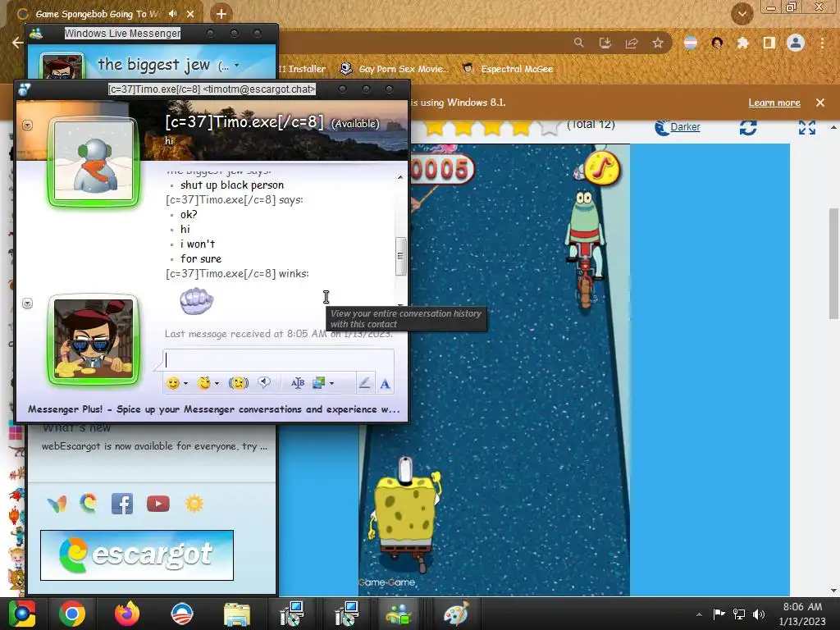Viewport: 840px width, 630px height.
Task: Click the volume speaker tray icon
Action: click(x=759, y=614)
